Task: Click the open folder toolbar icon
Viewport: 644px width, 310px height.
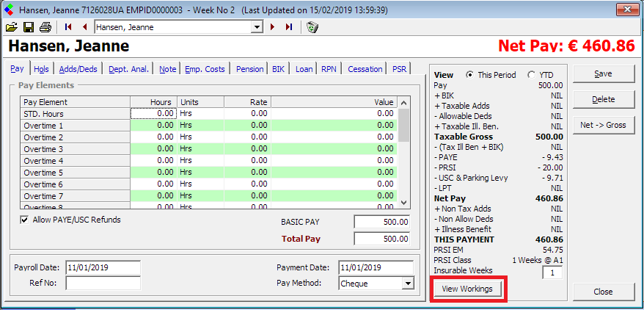Action: 12,27
